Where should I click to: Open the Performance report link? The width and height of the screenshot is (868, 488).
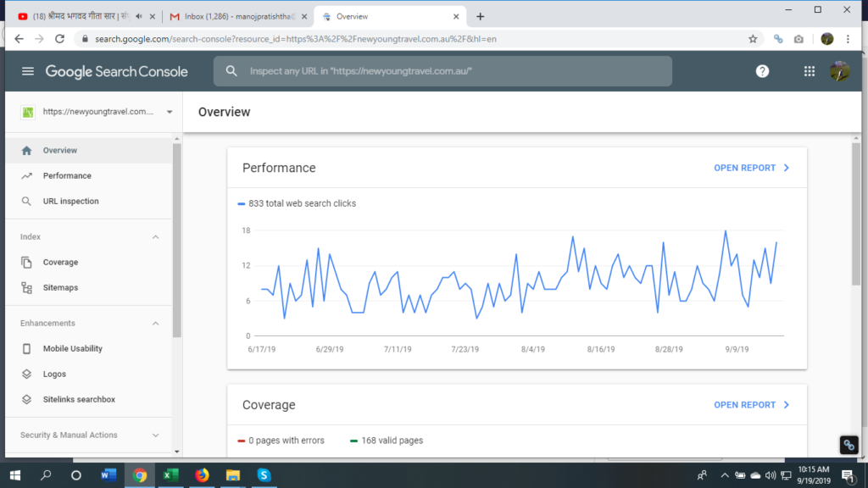[x=751, y=168]
